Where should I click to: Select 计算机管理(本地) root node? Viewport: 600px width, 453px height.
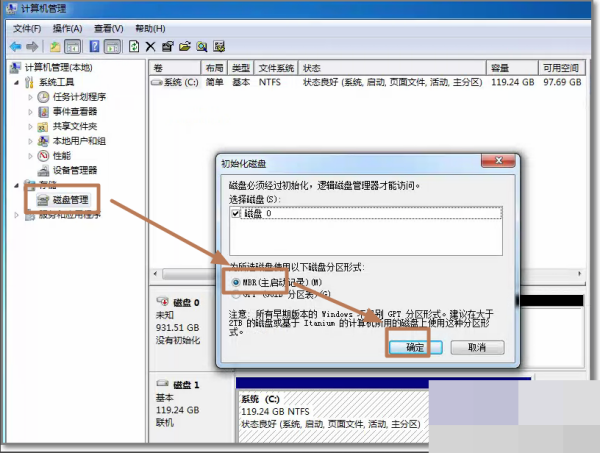(58, 68)
